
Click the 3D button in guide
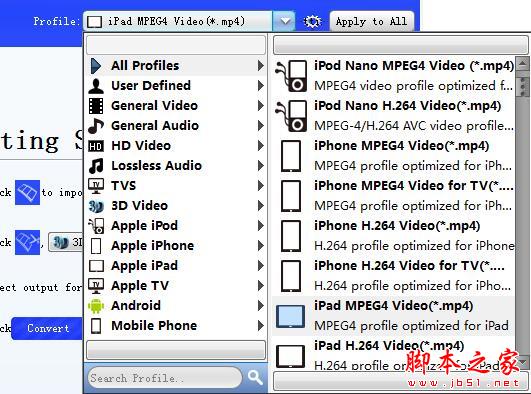[66, 242]
